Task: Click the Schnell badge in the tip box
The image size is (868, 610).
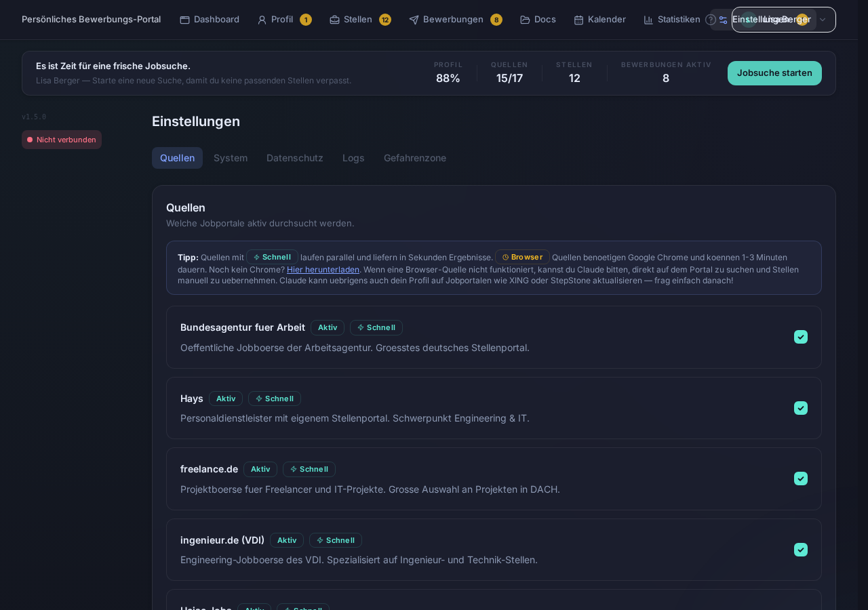Action: coord(272,257)
